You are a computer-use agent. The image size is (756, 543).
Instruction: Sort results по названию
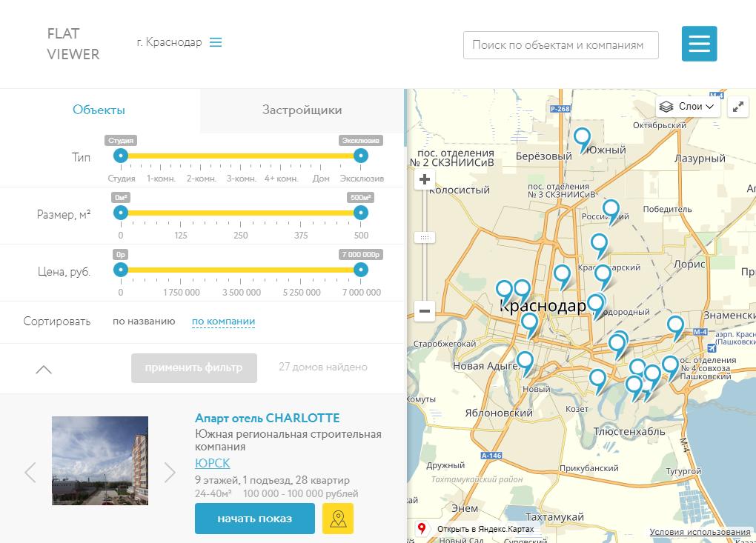[x=144, y=322]
